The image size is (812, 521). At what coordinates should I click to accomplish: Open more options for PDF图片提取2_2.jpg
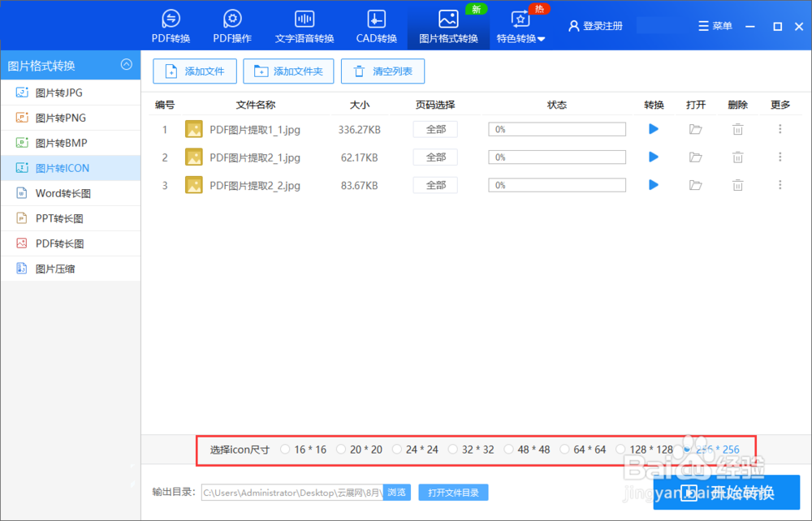point(780,185)
